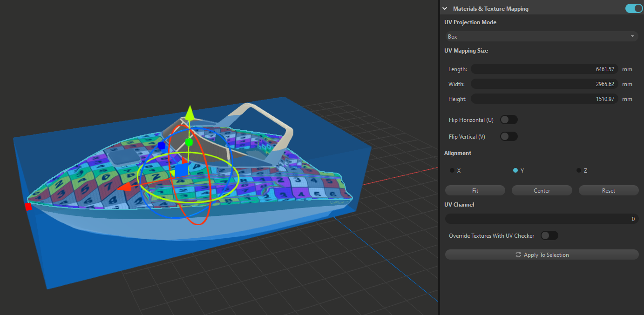Enable Flip Horizontal (U) toggle
644x315 pixels.
pos(508,120)
